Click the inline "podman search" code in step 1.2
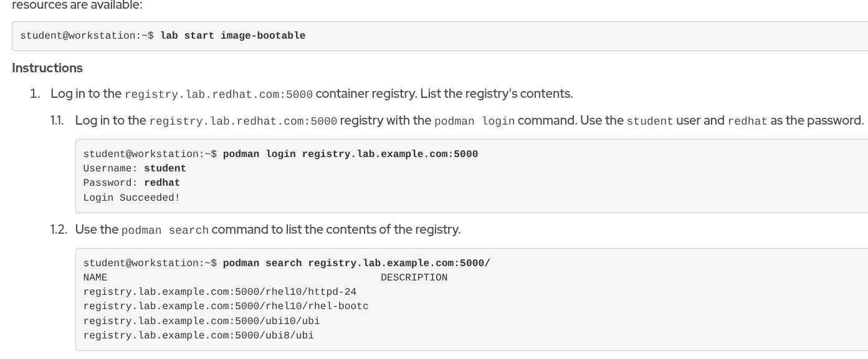The width and height of the screenshot is (868, 359). click(x=165, y=231)
